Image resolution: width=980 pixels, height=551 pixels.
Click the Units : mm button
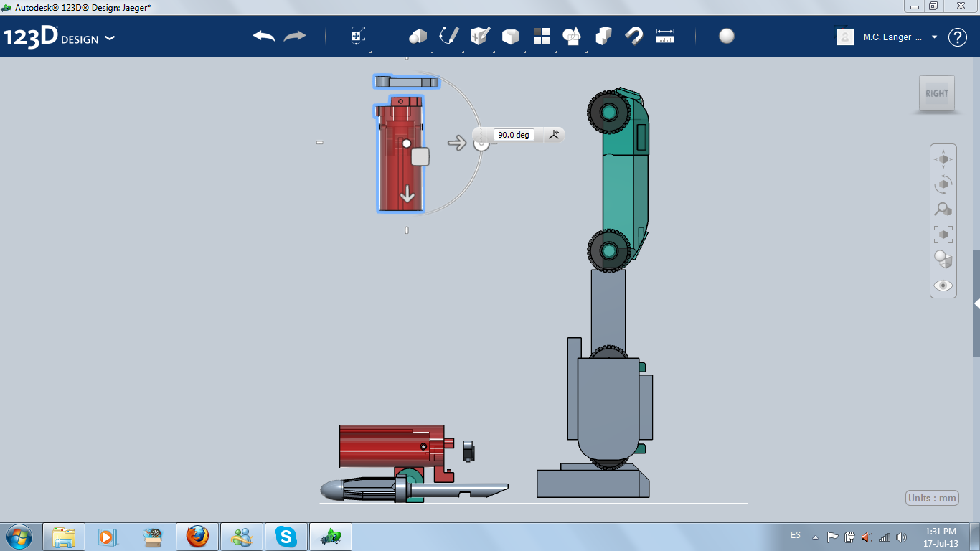(933, 499)
